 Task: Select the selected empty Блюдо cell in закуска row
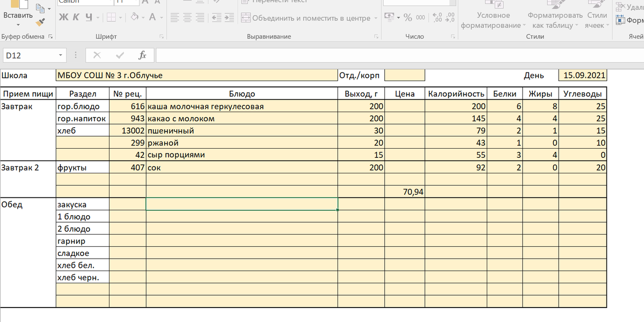242,204
